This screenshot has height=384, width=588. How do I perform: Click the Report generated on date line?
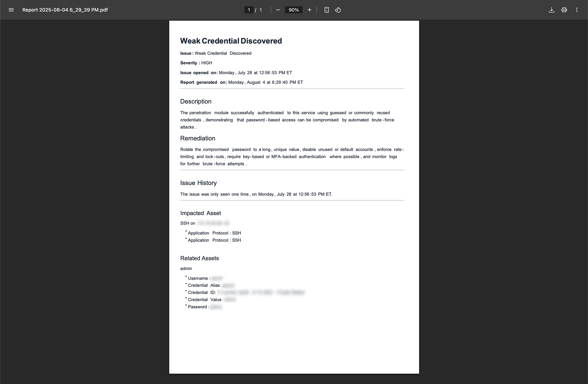[241, 82]
